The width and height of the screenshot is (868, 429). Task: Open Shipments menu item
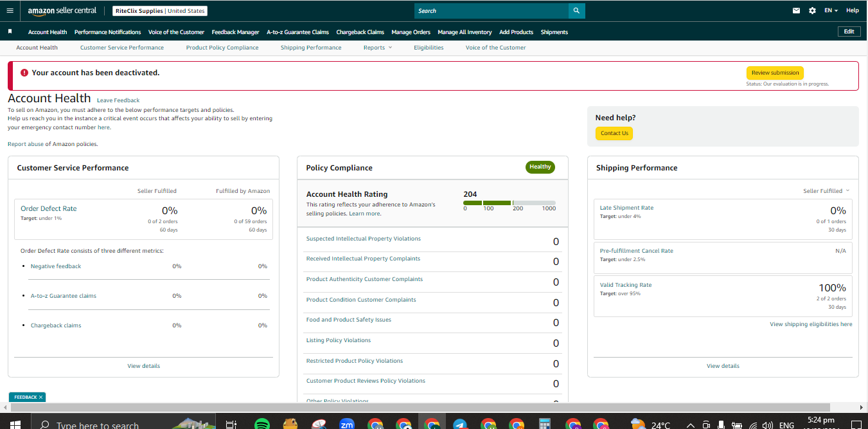[x=554, y=32]
